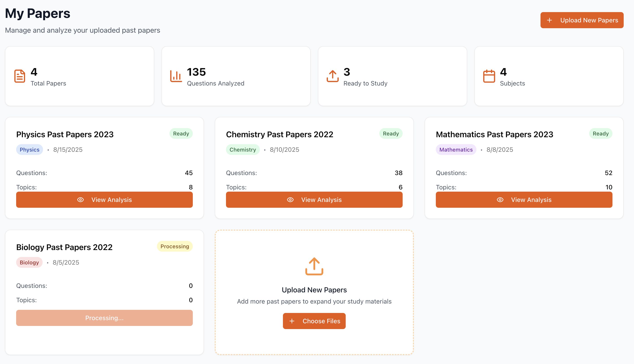Open View Analysis for Physics Past Papers

pos(104,200)
